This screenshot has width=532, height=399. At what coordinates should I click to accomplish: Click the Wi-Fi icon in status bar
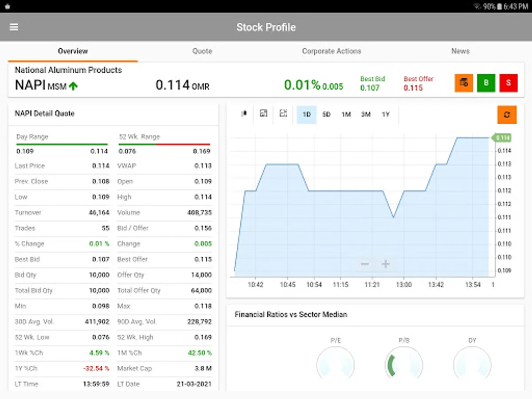coord(477,6)
